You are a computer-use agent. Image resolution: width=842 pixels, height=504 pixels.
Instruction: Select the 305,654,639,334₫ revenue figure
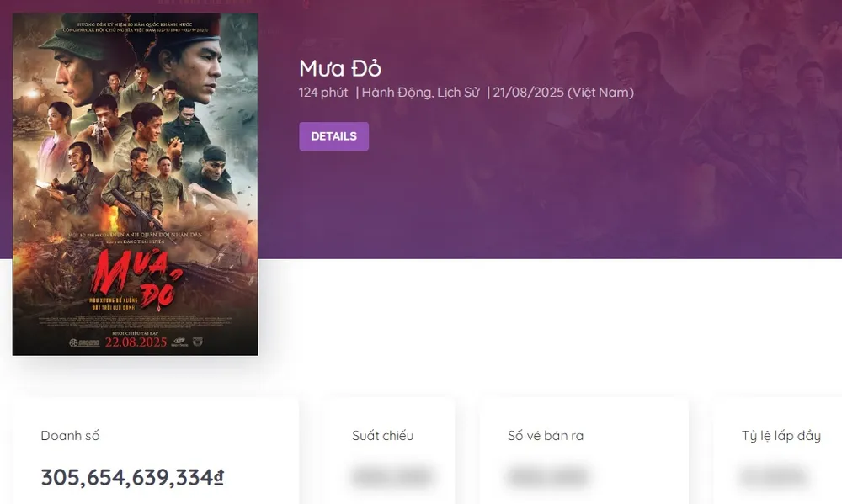(x=132, y=478)
